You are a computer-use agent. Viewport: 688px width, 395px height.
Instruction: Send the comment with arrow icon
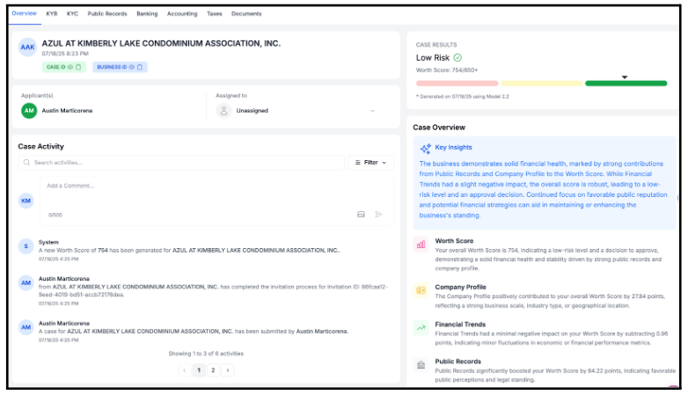[379, 214]
